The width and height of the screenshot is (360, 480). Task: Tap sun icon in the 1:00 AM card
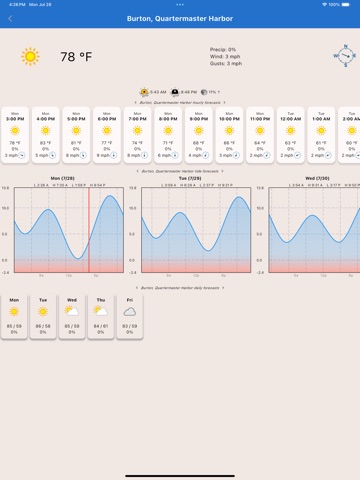[x=321, y=131]
